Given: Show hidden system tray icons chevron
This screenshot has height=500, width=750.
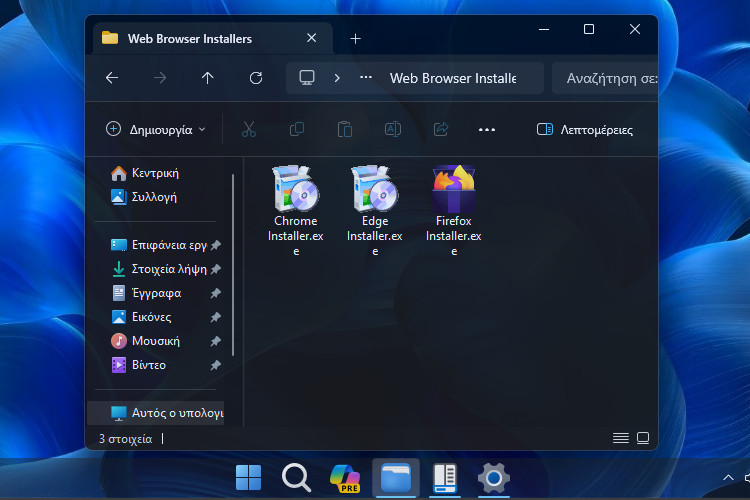Looking at the screenshot, I should (728, 478).
